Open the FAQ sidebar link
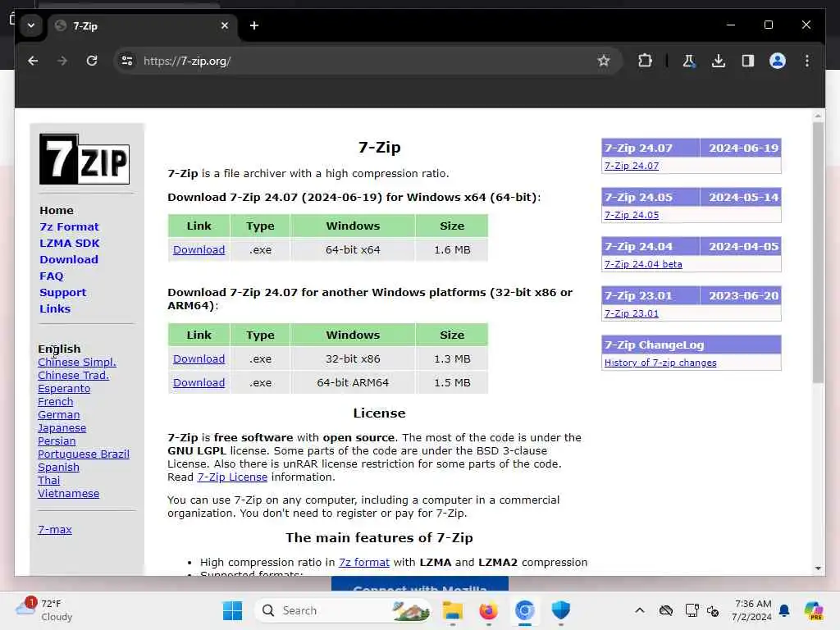840x630 pixels. pos(52,276)
